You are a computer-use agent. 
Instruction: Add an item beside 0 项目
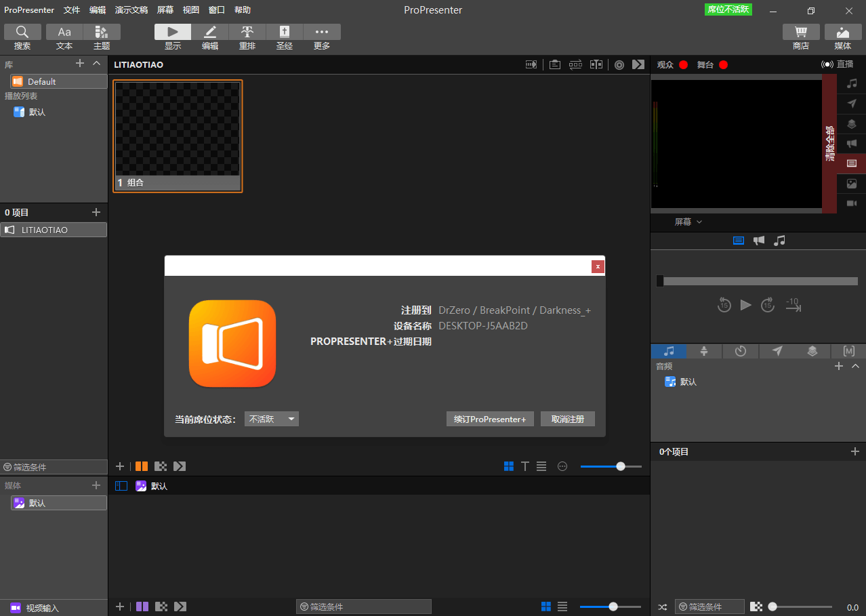pyautogui.click(x=96, y=212)
